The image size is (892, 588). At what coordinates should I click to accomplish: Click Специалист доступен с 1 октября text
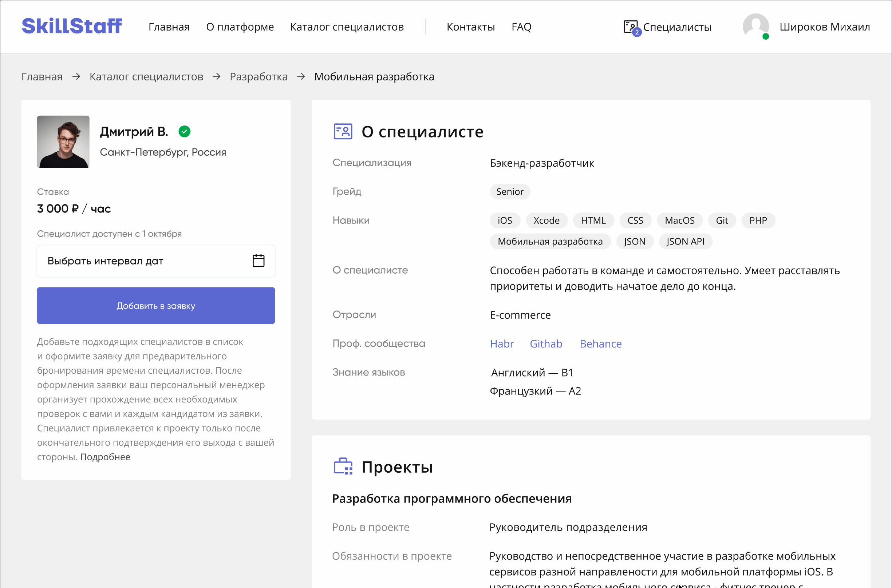(109, 234)
